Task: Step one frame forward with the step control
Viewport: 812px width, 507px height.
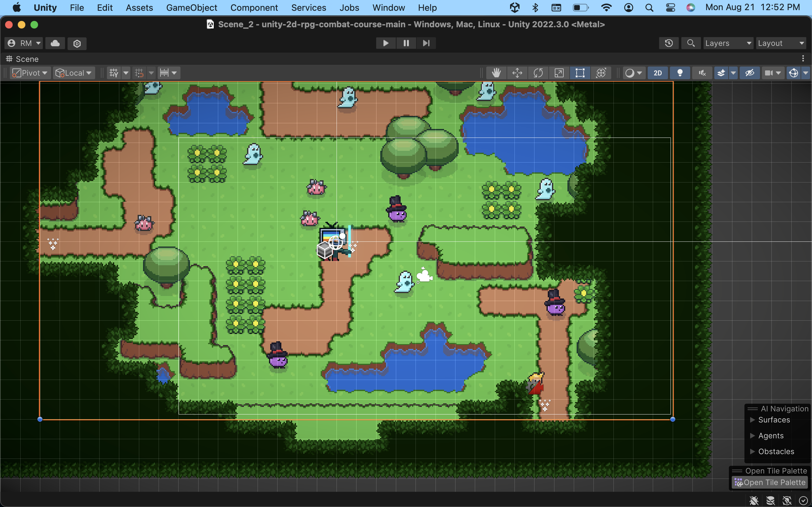Action: 426,43
